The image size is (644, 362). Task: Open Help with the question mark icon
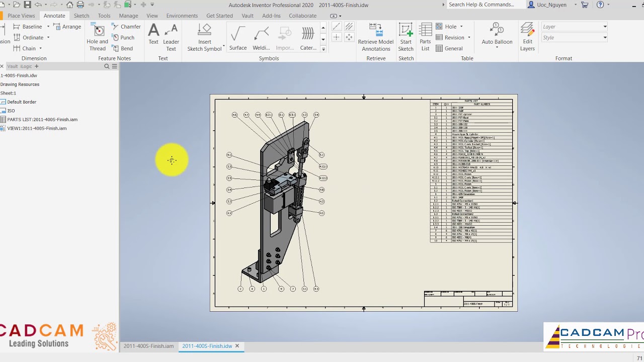coord(600,5)
